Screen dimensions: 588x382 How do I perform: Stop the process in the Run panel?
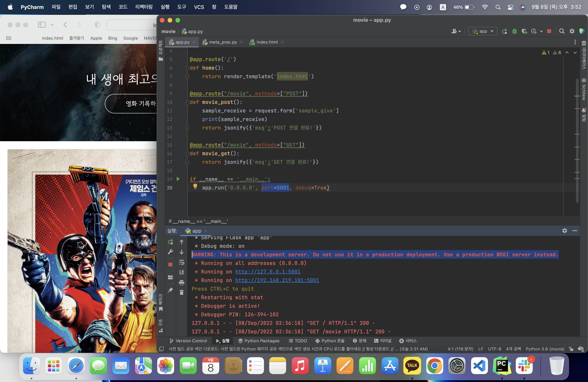[170, 264]
